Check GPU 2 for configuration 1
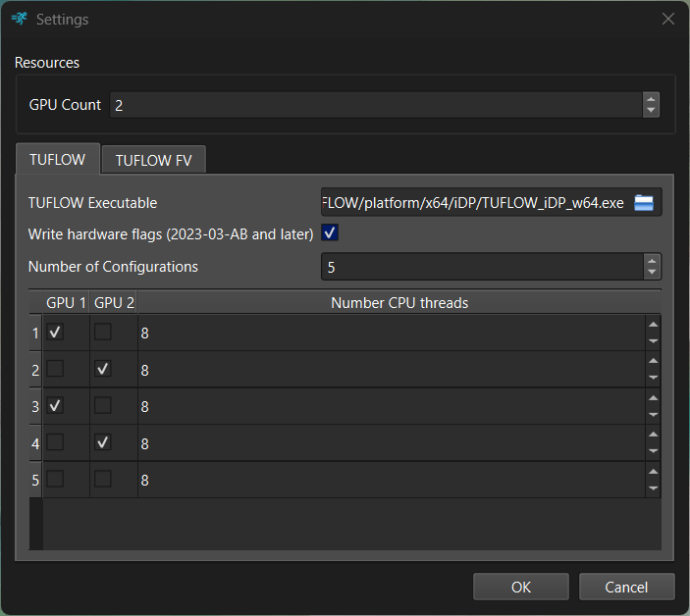This screenshot has width=690, height=616. pos(102,332)
